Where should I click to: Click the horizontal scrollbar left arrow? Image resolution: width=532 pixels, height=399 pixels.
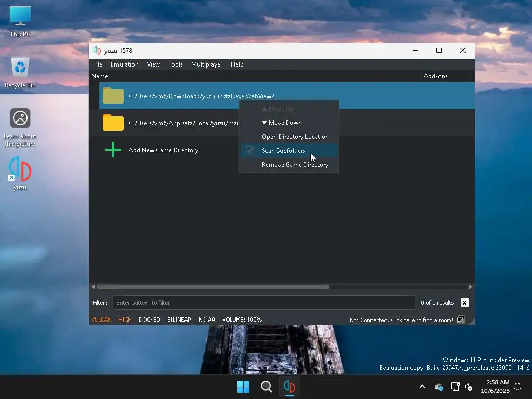tap(94, 287)
